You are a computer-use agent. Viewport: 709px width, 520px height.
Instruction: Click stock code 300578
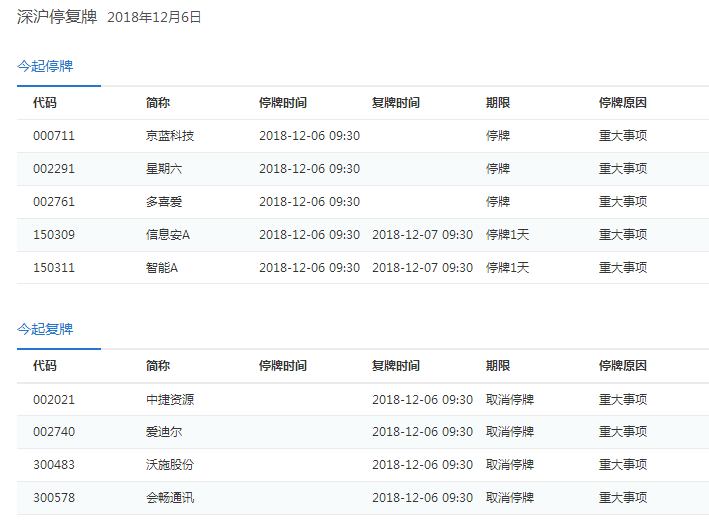(54, 498)
